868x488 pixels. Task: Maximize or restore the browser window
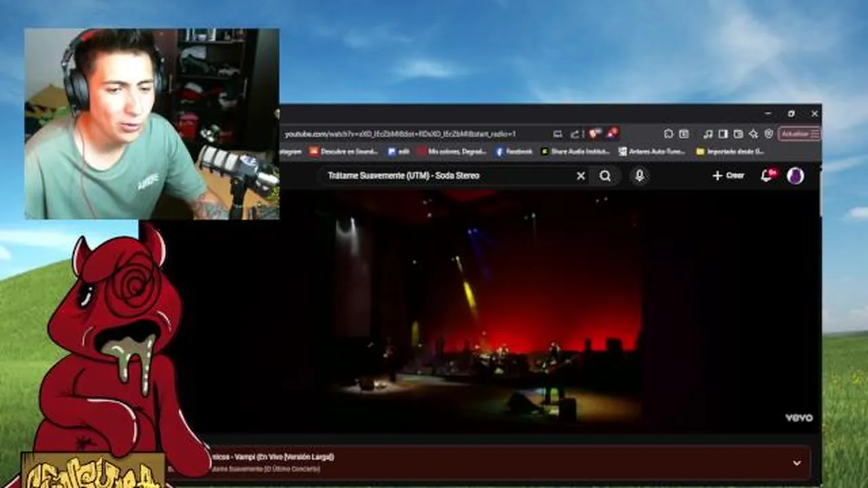[791, 113]
